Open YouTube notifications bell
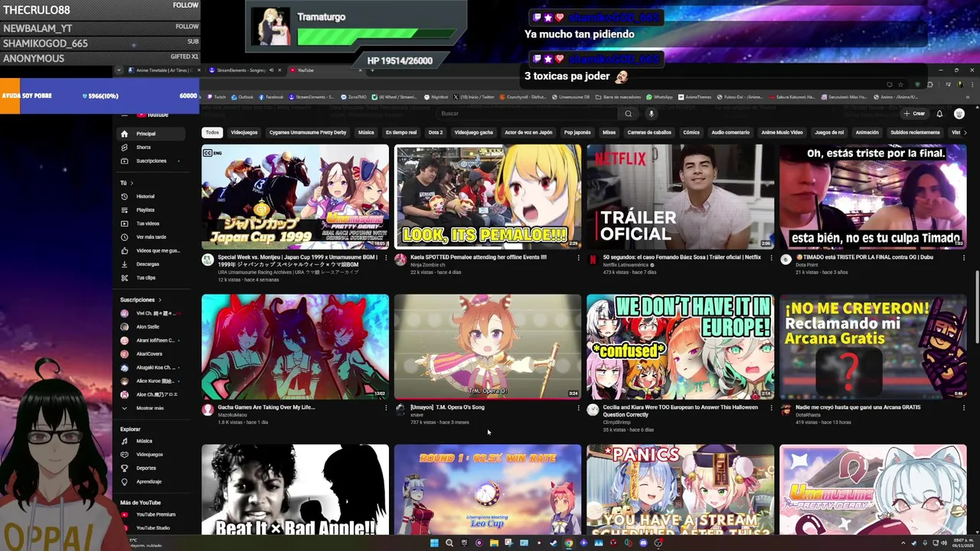The width and height of the screenshot is (980, 551). tap(939, 113)
